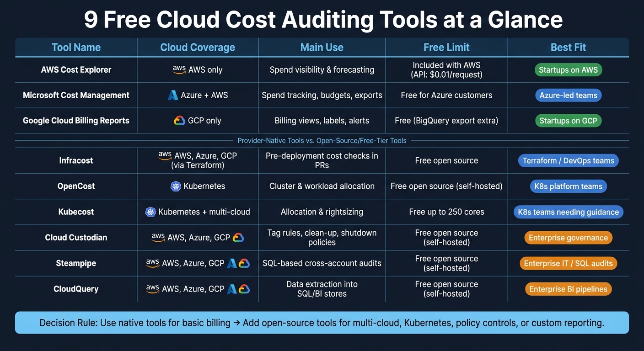Click the CloudQuery tool name
Screen dimensions: 644x351
tap(76, 289)
